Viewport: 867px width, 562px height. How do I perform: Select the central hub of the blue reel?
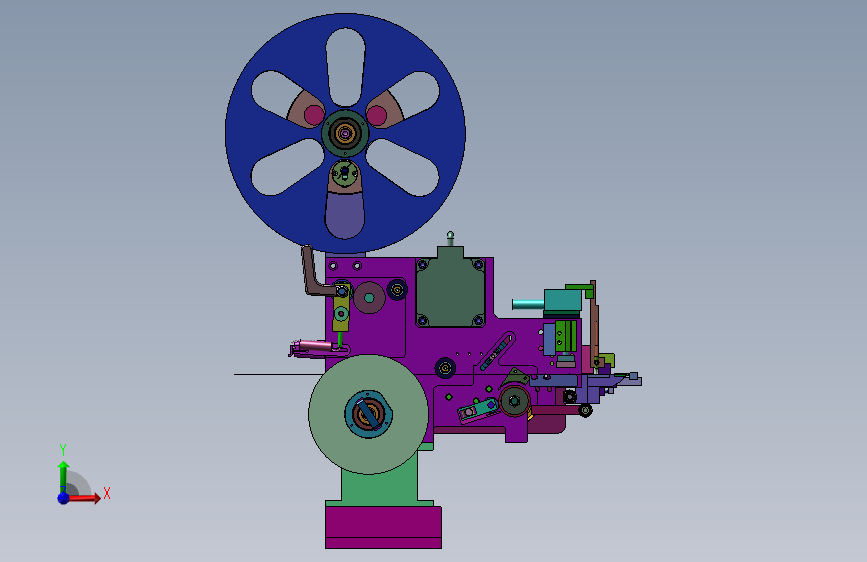345,133
